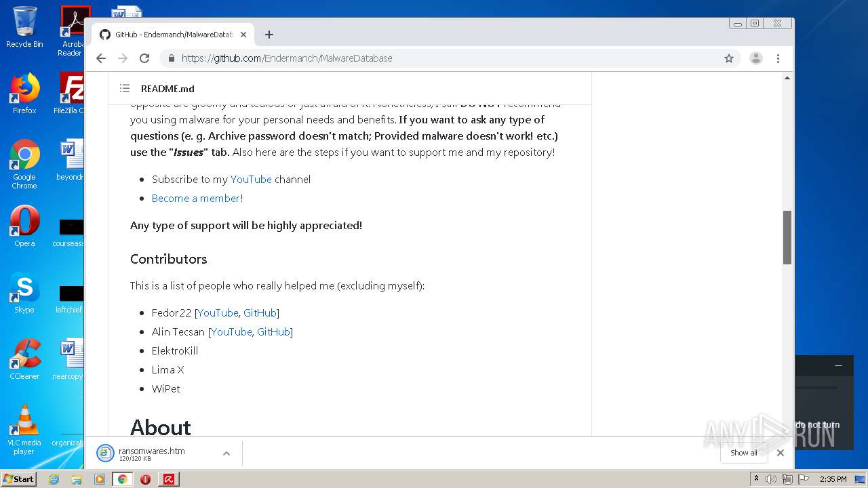Open the YouTube channel link
Image resolution: width=868 pixels, height=488 pixels.
[x=251, y=179]
